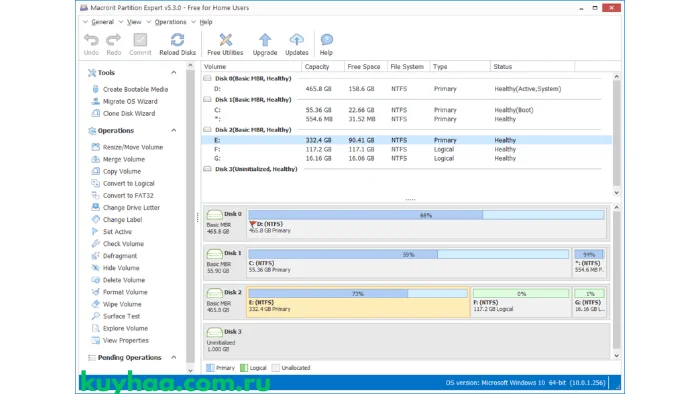Click Explore Volume icon

click(95, 328)
